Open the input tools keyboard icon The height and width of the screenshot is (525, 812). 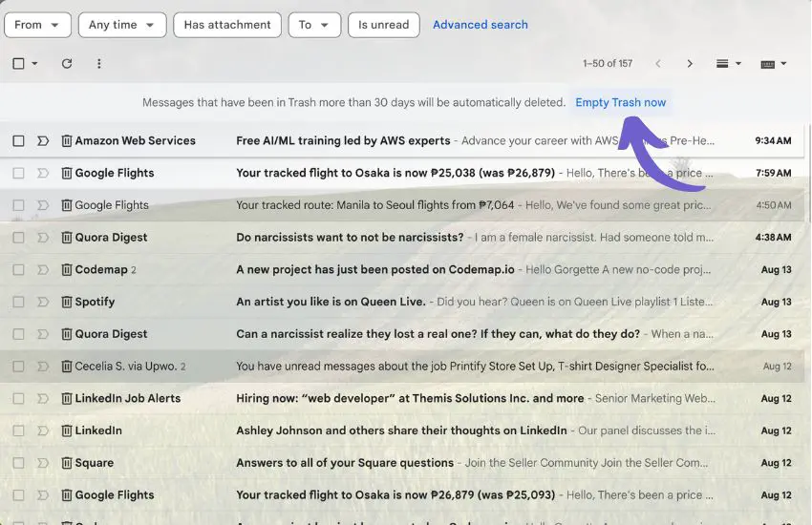(x=767, y=64)
